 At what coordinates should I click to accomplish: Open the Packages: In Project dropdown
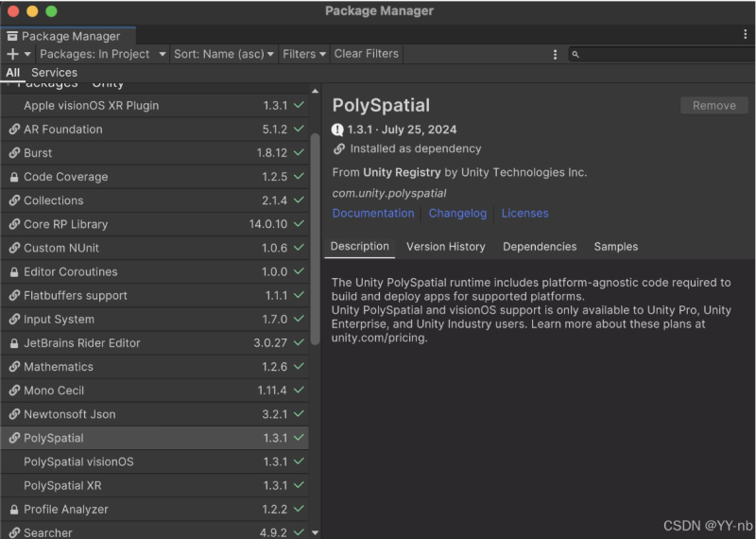pos(102,54)
